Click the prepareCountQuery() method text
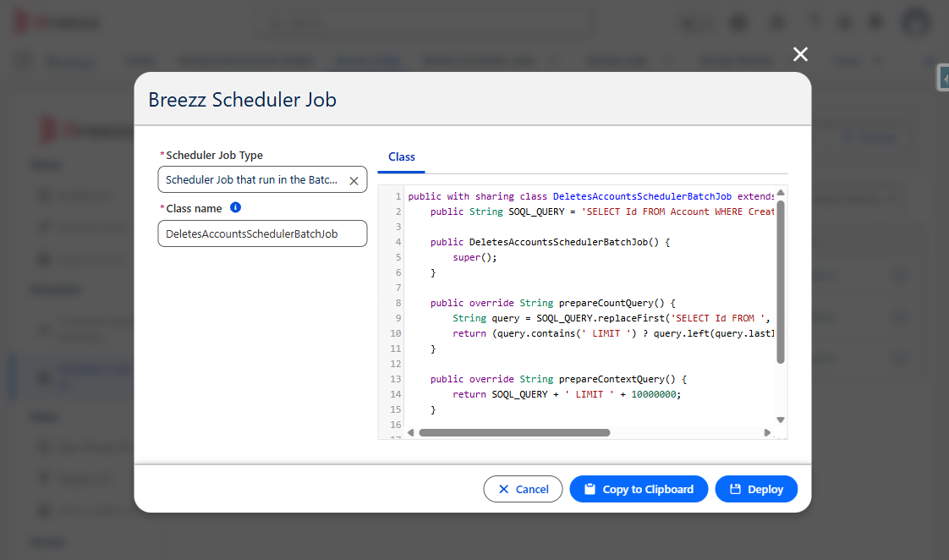This screenshot has height=560, width=949. (x=612, y=303)
